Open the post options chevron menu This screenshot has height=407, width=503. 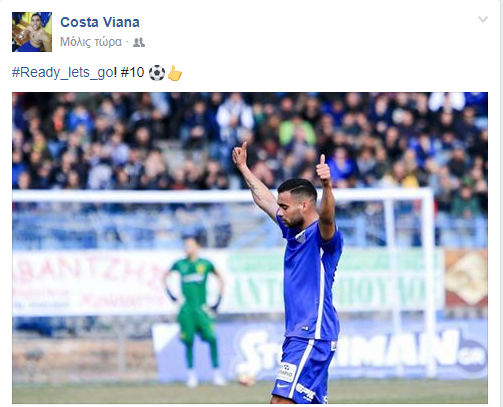pos(483,19)
